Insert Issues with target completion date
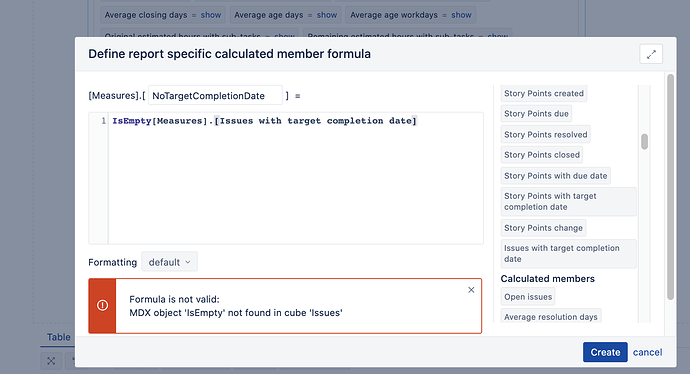This screenshot has height=374, width=690. tap(569, 253)
